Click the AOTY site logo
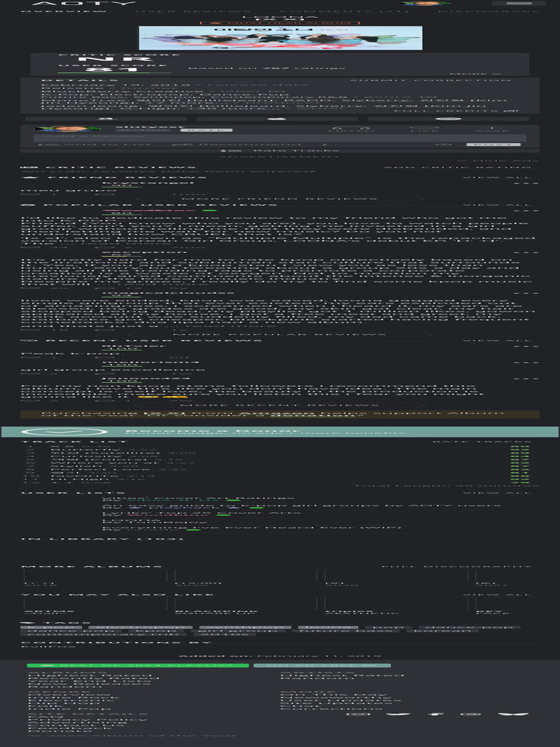The height and width of the screenshot is (747, 560). pos(79,4)
